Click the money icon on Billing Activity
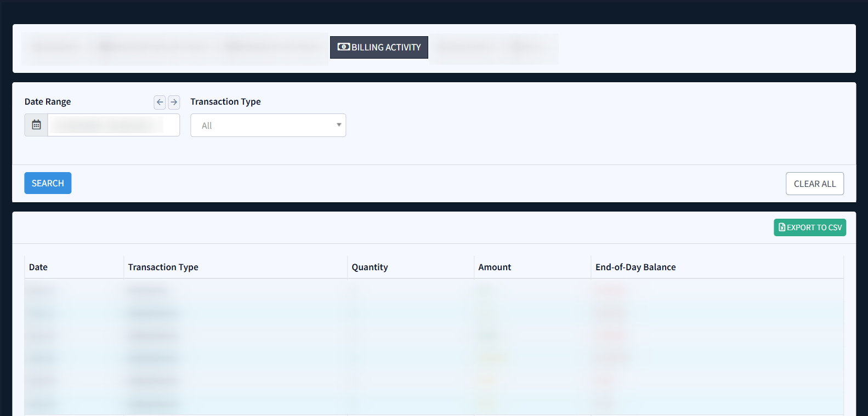This screenshot has height=416, width=868. tap(344, 47)
